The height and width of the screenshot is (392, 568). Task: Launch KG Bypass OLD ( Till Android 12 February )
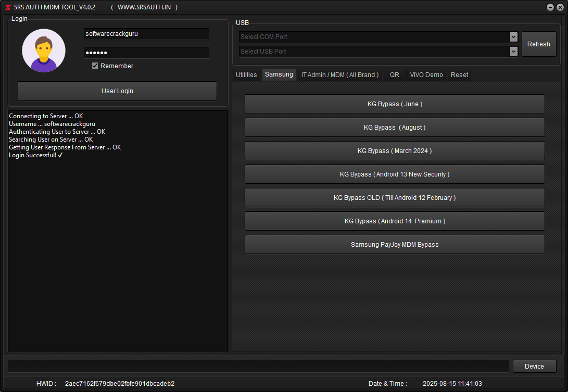tap(394, 197)
